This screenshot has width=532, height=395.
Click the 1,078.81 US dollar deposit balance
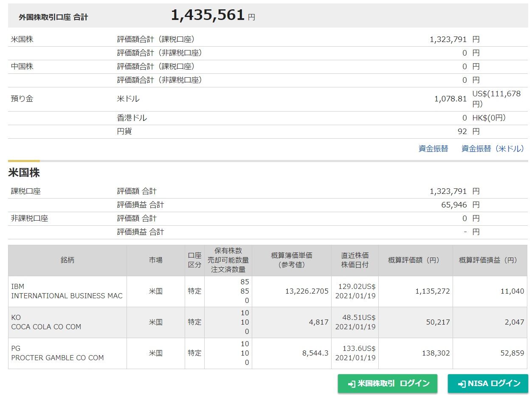pos(450,99)
